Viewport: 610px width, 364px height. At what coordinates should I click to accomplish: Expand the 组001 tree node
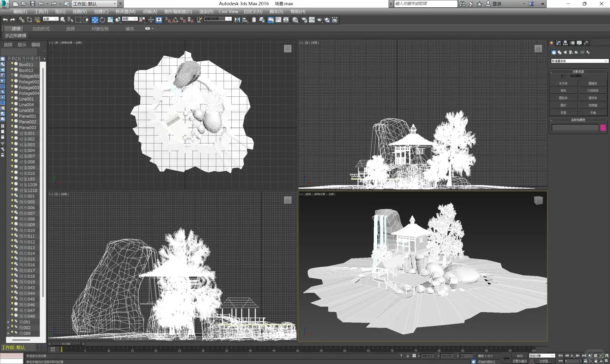click(8, 322)
